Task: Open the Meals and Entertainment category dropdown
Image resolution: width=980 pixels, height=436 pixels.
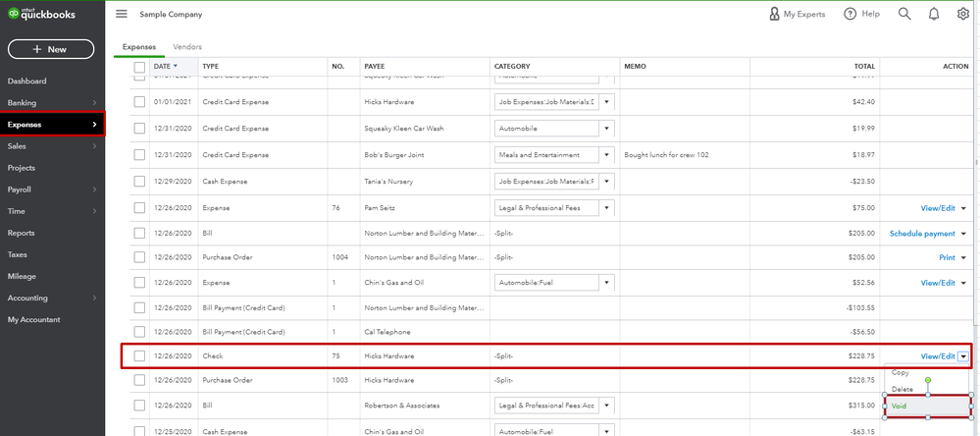Action: [x=605, y=154]
